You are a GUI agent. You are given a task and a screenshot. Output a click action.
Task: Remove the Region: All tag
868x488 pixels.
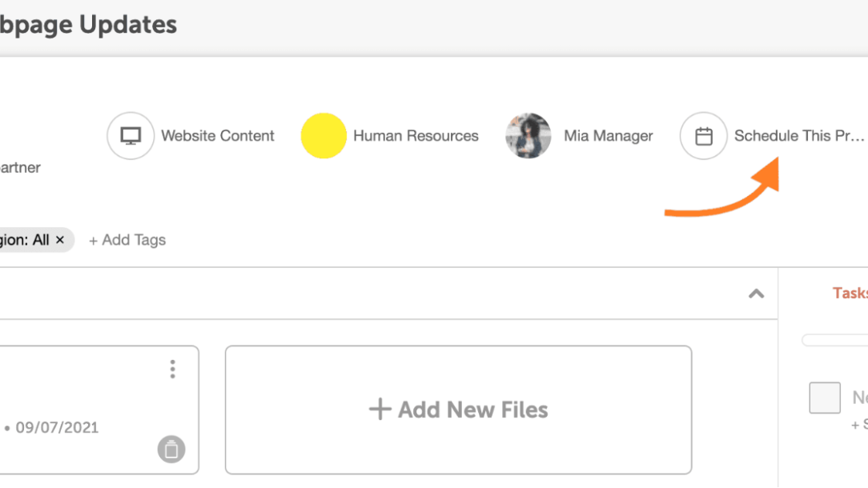pyautogui.click(x=60, y=240)
